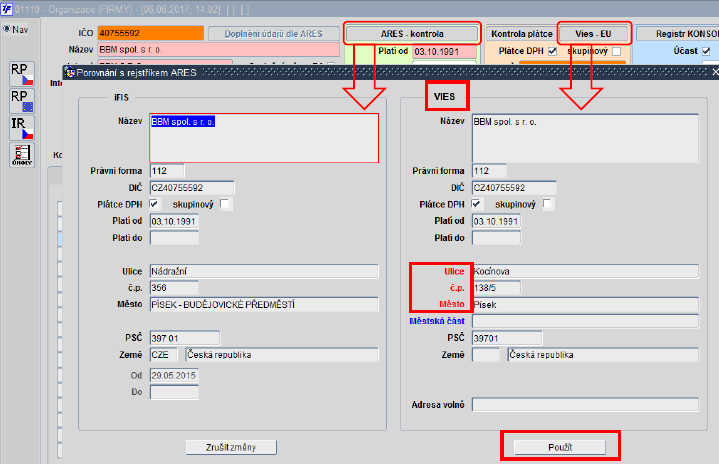The height and width of the screenshot is (464, 719).
Task: Click Doplnění údajů dle ARES button
Action: pyautogui.click(x=274, y=33)
